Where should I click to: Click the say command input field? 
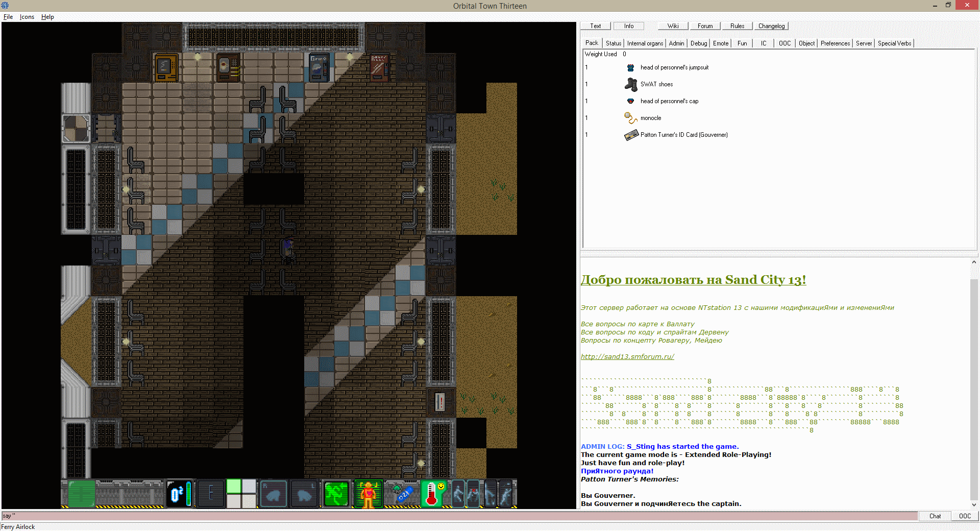459,516
